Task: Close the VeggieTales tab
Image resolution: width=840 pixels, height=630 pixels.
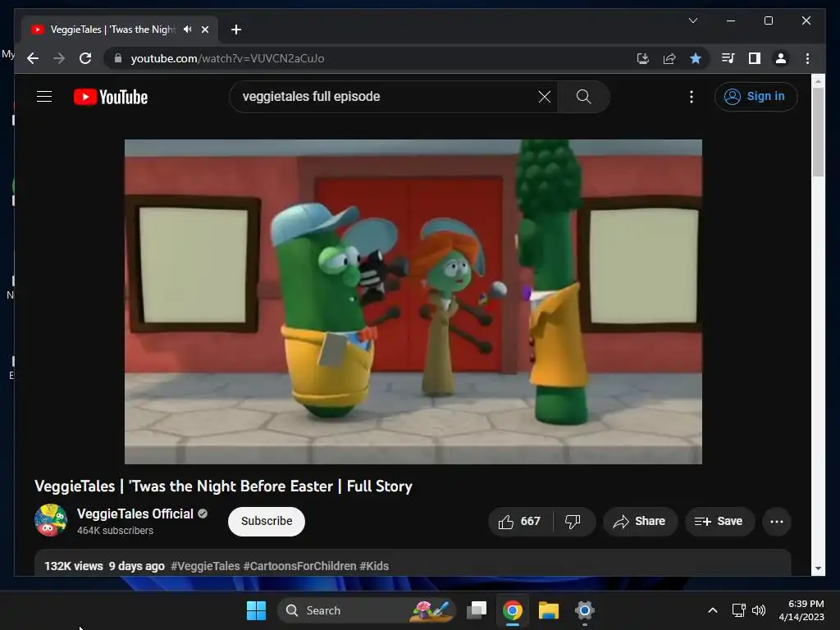Action: coord(204,30)
